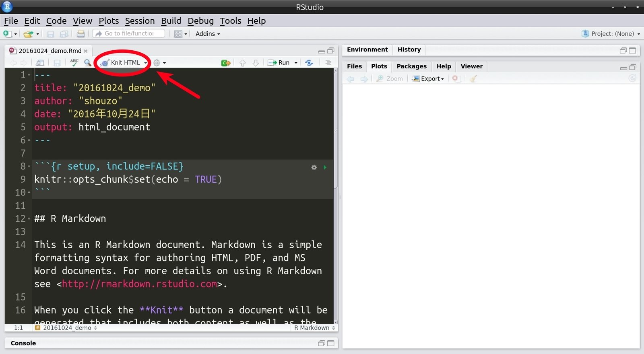Run the ABC spell check
644x354 pixels.
coord(74,62)
